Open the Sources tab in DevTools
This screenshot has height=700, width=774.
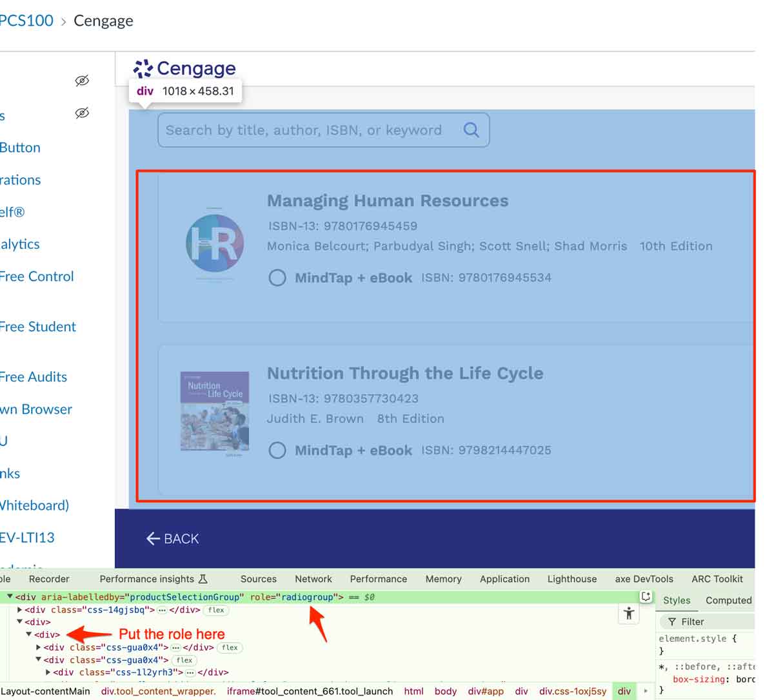[259, 579]
